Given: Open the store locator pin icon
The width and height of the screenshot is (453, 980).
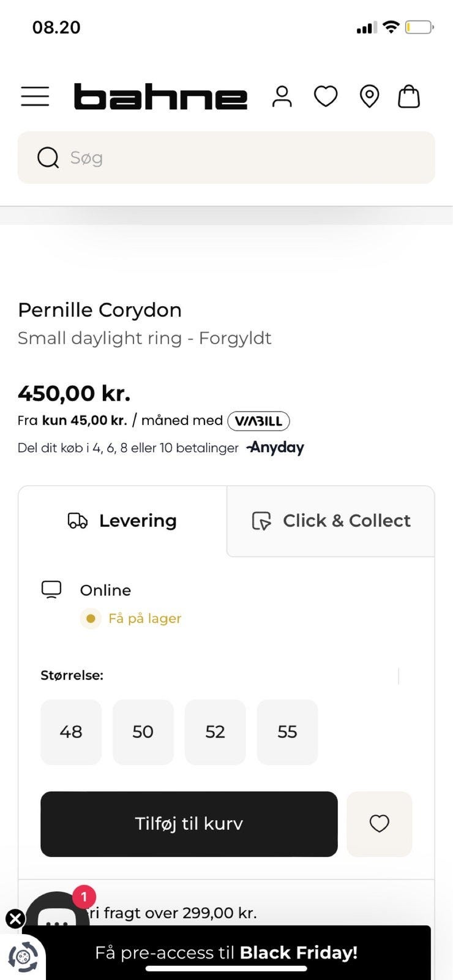Looking at the screenshot, I should [369, 96].
